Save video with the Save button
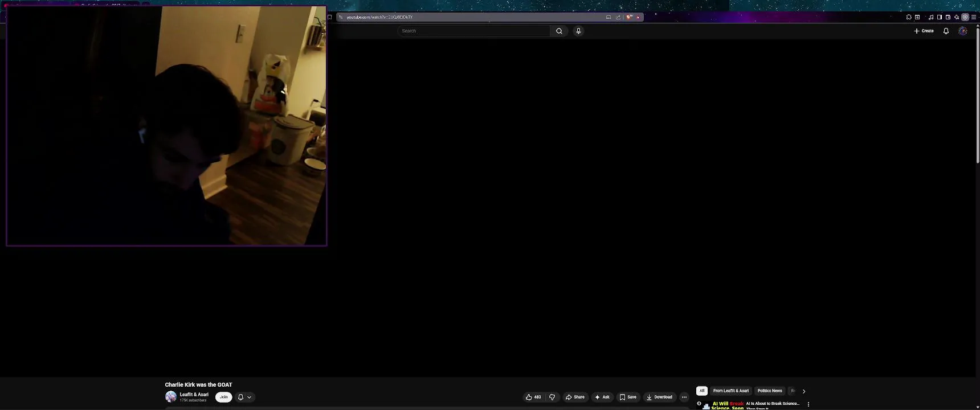980x410 pixels. click(628, 397)
